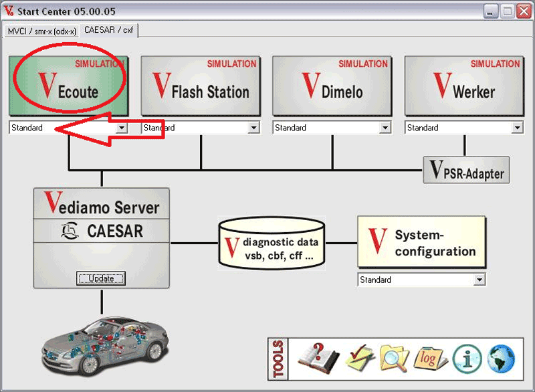This screenshot has width=535, height=392.
Task: Open the System-configuration tile
Action: point(422,242)
